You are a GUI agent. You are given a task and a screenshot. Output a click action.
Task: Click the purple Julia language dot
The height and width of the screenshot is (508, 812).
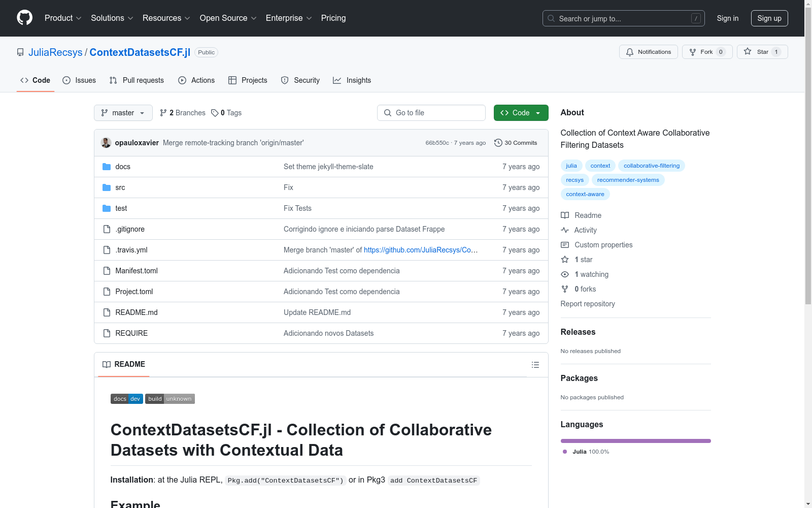(565, 452)
